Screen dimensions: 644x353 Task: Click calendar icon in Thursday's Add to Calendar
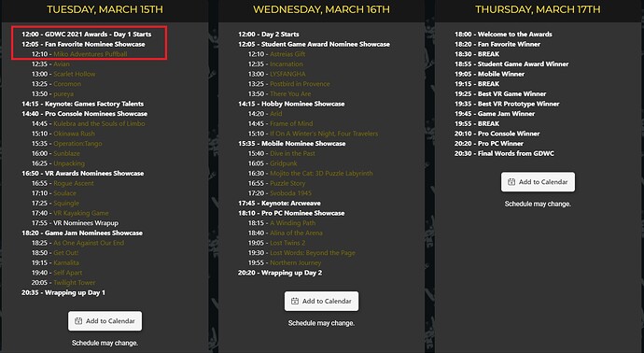pos(511,182)
